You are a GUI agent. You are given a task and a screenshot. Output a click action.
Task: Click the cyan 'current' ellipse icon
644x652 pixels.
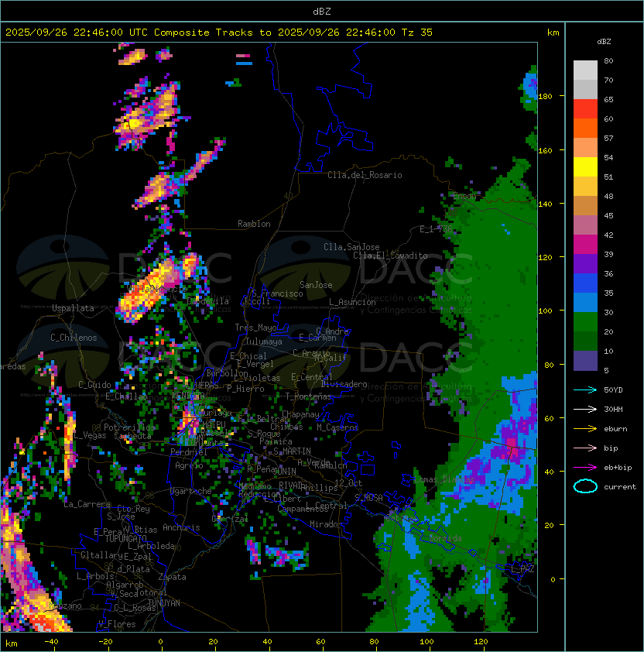coord(585,486)
